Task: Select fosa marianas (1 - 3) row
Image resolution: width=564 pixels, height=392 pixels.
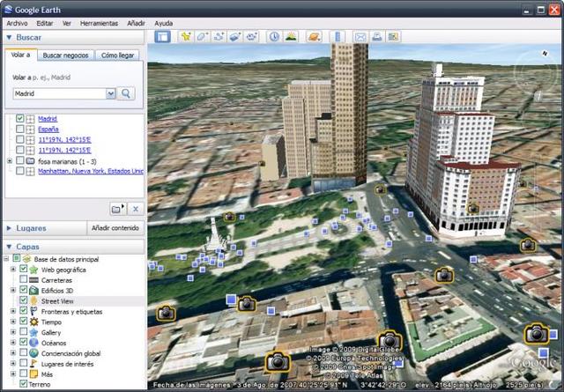Action: 67,161
